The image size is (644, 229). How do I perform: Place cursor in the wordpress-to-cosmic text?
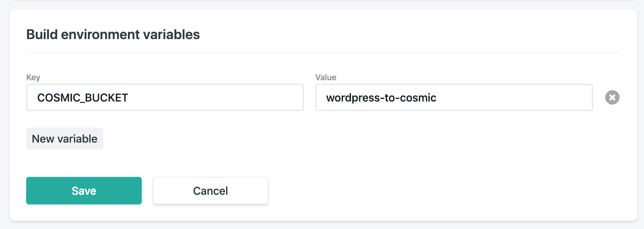coord(381,98)
